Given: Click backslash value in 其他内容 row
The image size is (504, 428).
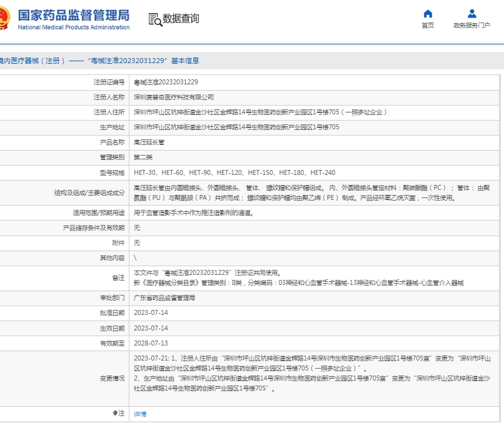Looking at the screenshot, I should 135,258.
